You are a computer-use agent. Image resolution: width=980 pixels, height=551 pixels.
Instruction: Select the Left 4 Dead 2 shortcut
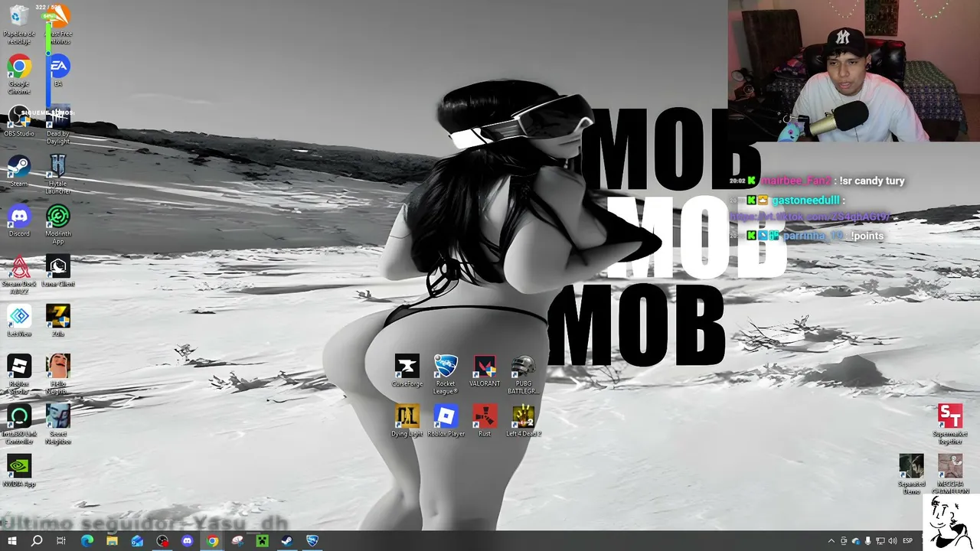click(x=524, y=420)
